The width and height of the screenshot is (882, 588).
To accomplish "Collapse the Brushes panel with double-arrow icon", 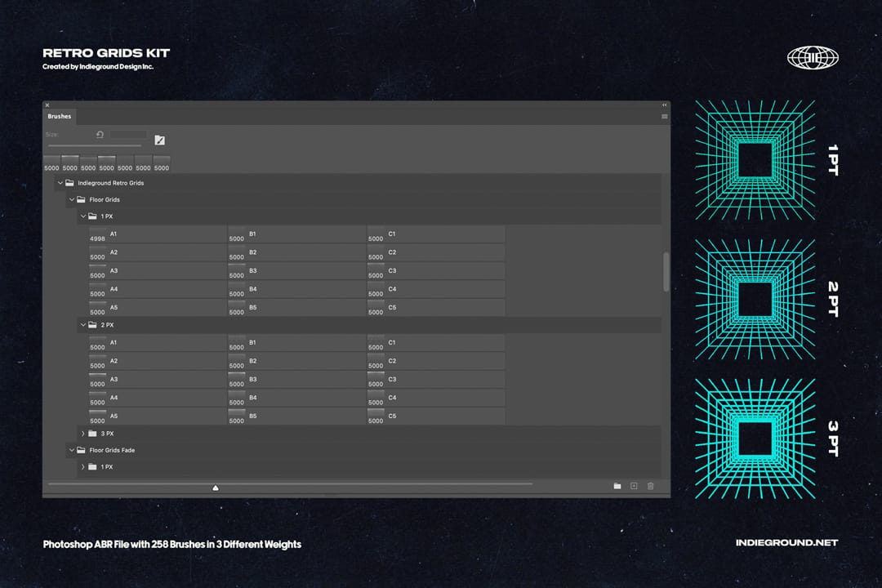I will pos(664,105).
